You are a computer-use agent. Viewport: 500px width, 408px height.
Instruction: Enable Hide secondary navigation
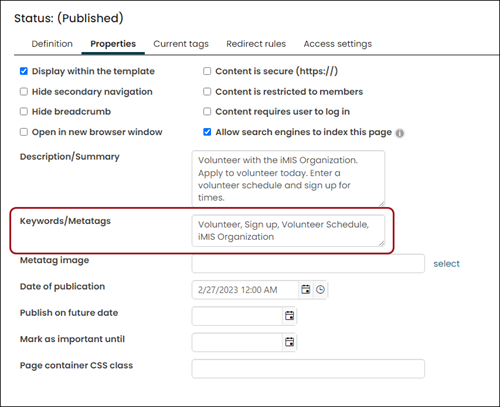[24, 91]
